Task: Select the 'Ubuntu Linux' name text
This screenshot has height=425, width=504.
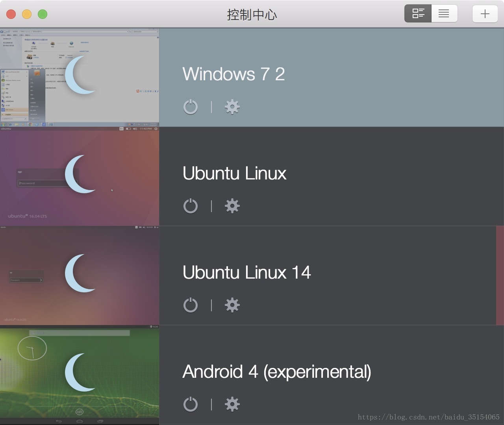Action: click(235, 173)
